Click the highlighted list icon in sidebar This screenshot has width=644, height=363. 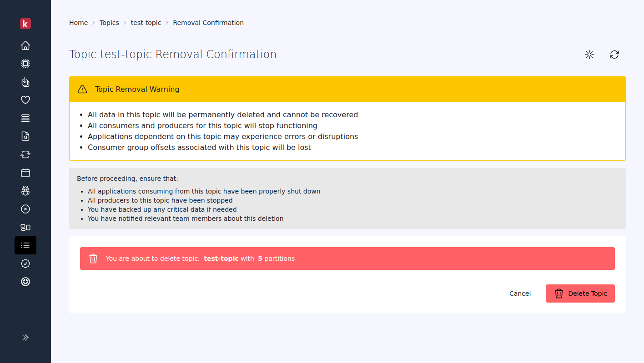[25, 245]
